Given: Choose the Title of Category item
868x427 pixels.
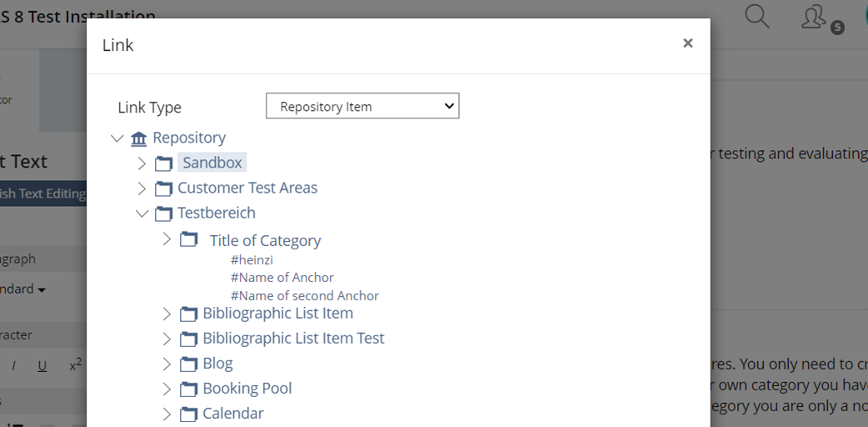Looking at the screenshot, I should 265,240.
